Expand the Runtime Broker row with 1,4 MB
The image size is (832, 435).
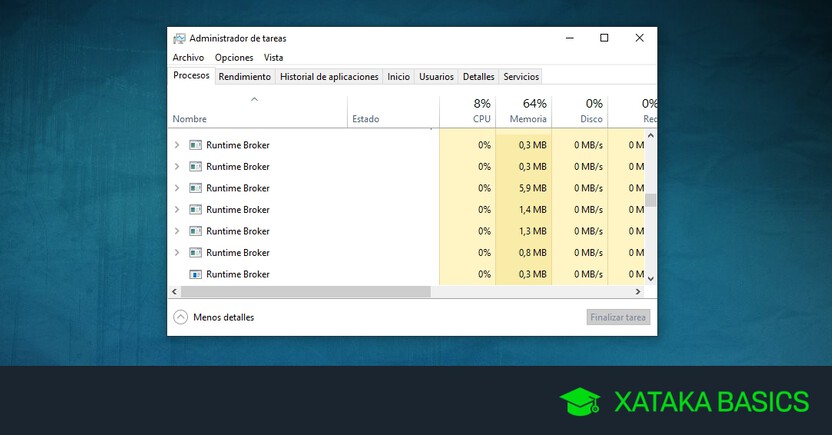pos(177,210)
